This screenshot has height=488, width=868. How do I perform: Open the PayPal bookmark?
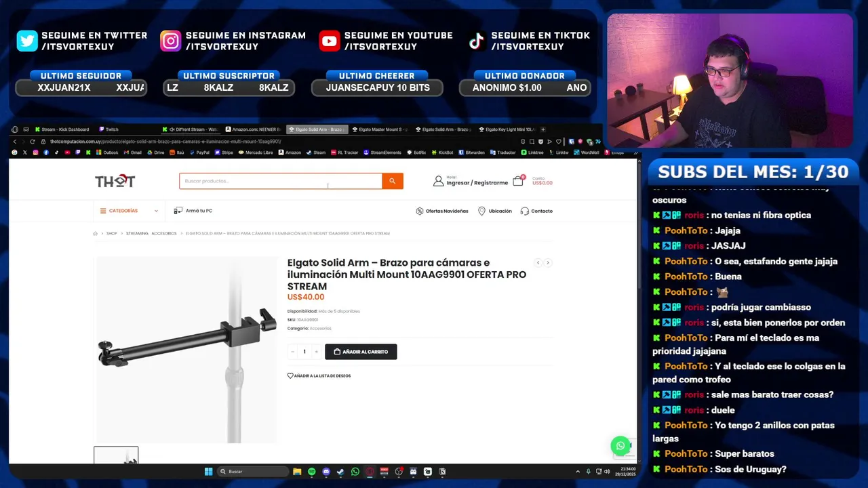200,152
